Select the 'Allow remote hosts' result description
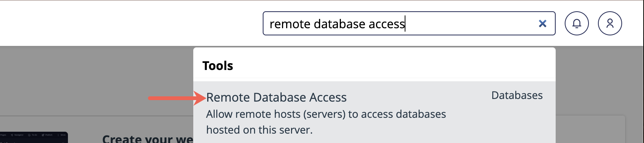The height and width of the screenshot is (143, 644). pos(326,122)
